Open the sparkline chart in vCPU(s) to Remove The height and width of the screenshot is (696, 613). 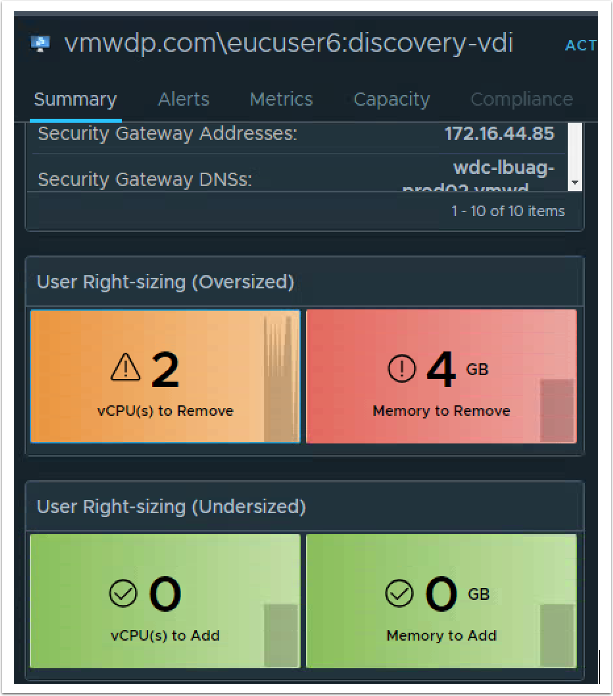pos(281,380)
